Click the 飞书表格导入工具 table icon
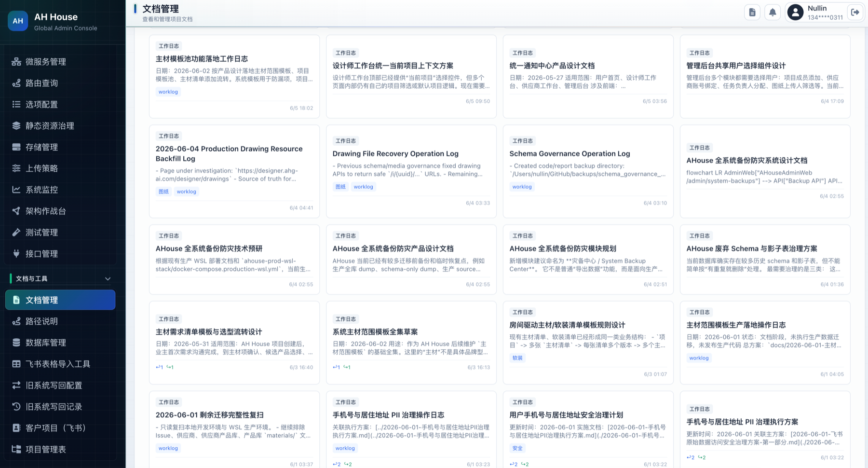 pos(16,364)
